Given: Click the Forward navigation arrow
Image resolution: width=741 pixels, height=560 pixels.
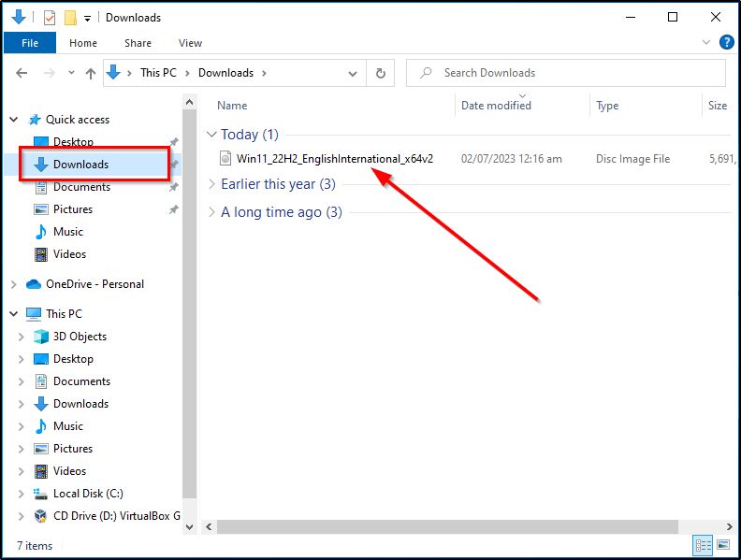Looking at the screenshot, I should coord(50,73).
